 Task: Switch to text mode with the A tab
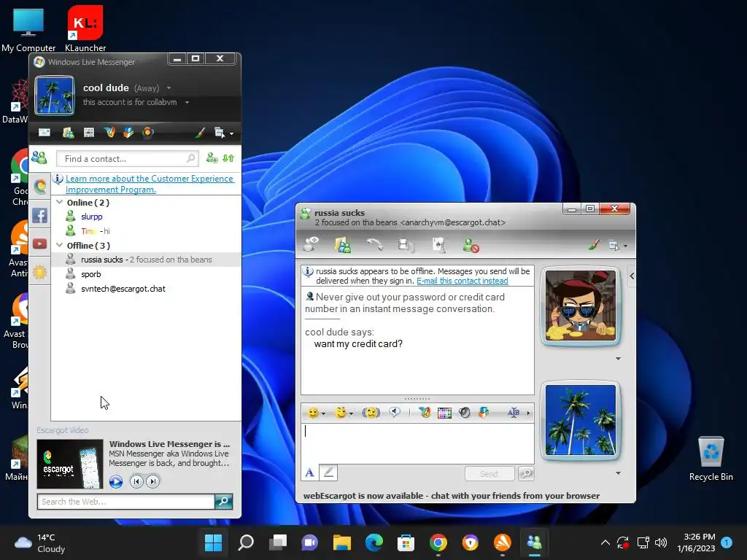pyautogui.click(x=309, y=472)
